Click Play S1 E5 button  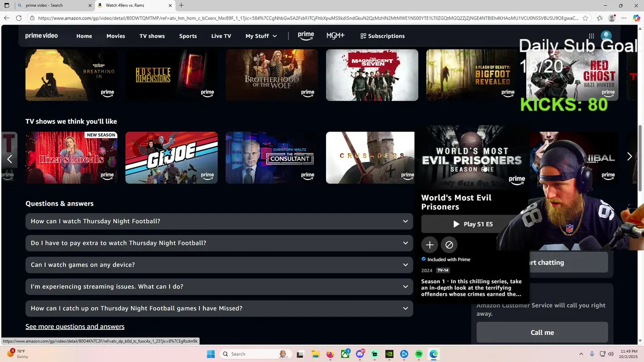[472, 224]
